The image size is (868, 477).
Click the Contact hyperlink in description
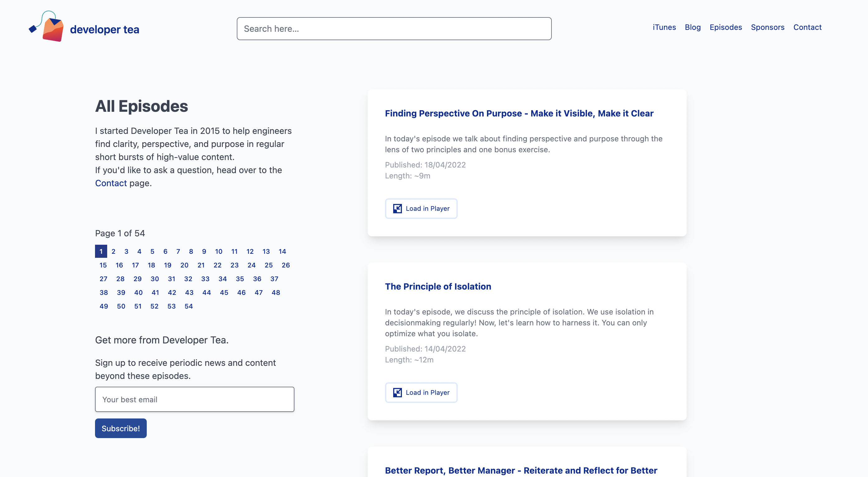pyautogui.click(x=111, y=182)
